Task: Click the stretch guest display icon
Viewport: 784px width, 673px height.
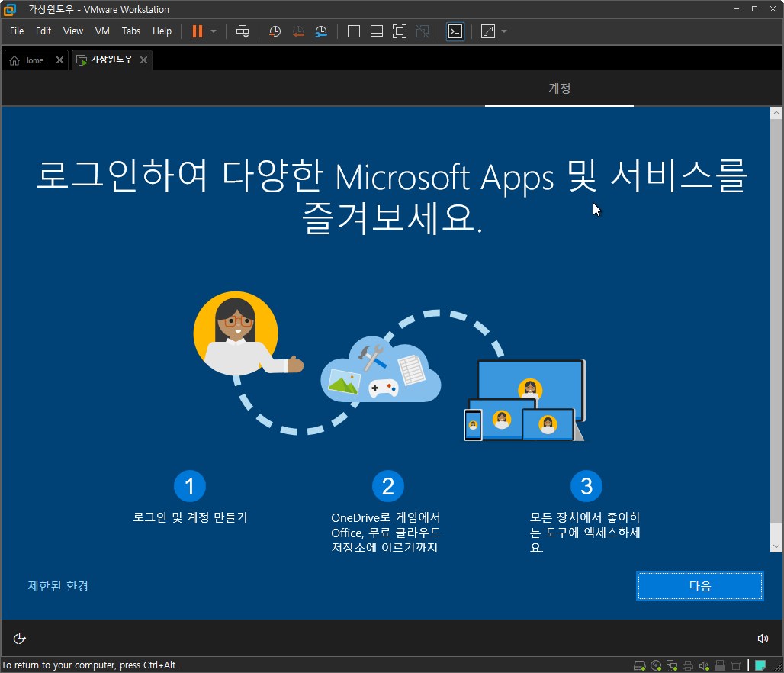Action: (488, 31)
